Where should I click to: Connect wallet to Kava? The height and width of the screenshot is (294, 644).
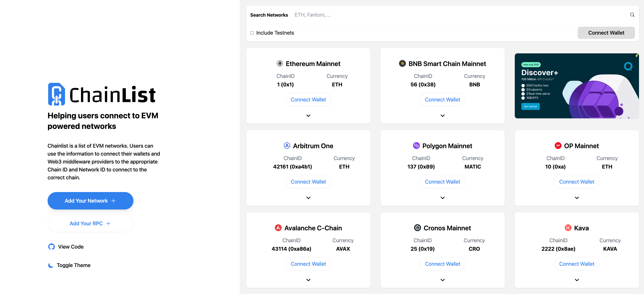pyautogui.click(x=577, y=264)
